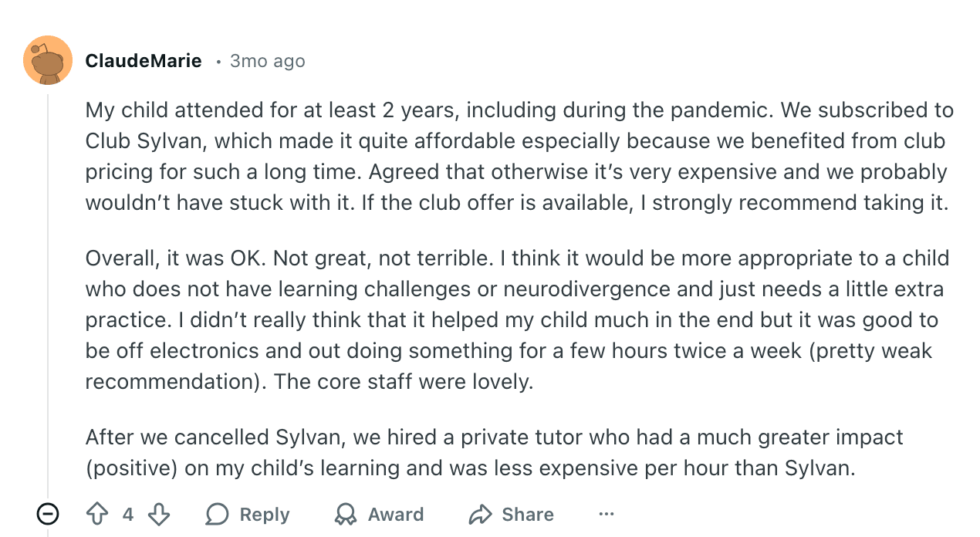This screenshot has height=537, width=980.
Task: Click the Award ribbon icon
Action: point(346,514)
